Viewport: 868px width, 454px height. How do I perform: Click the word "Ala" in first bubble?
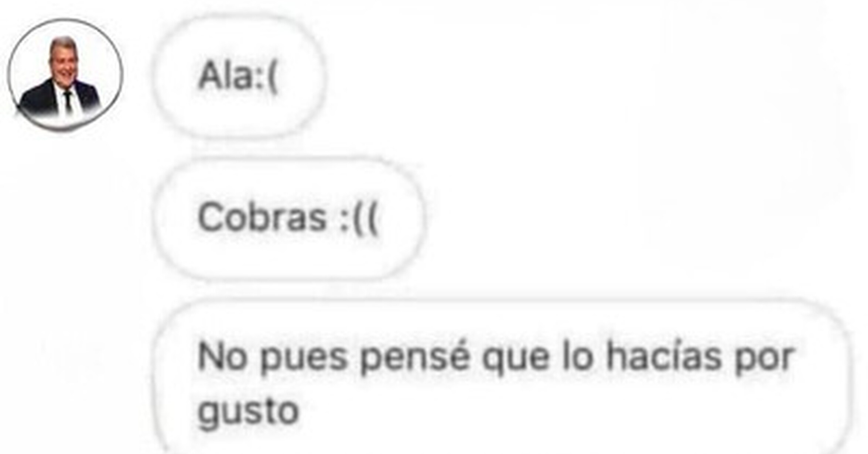click(x=226, y=76)
